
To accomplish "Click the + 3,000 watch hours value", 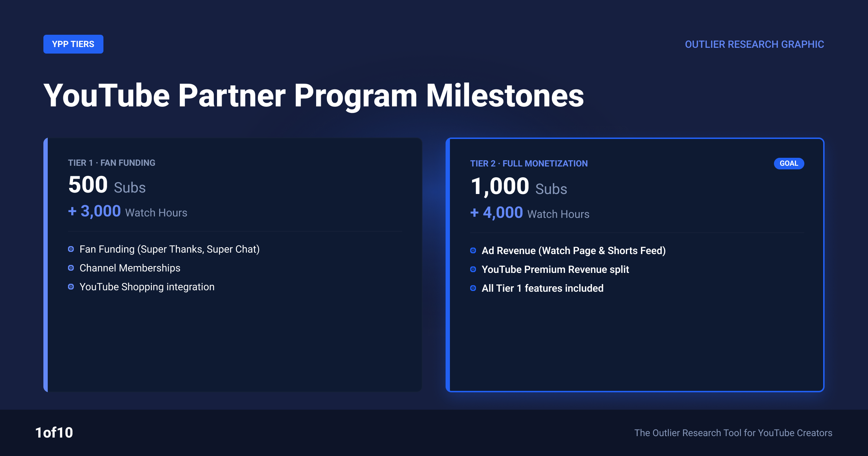I will point(94,211).
